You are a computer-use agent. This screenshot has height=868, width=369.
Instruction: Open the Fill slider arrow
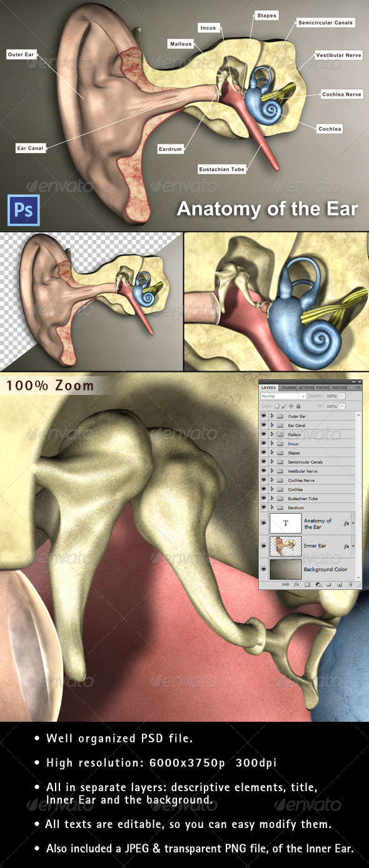342,406
